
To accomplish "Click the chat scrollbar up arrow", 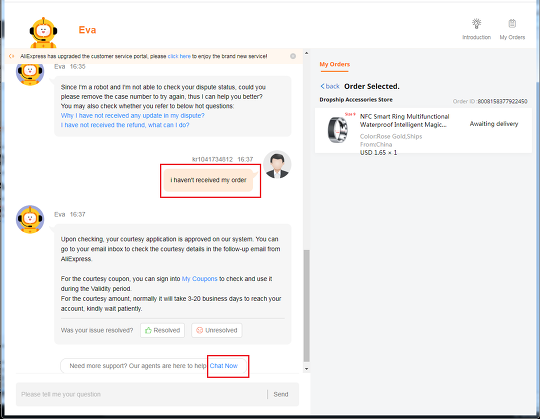I will click(x=306, y=53).
